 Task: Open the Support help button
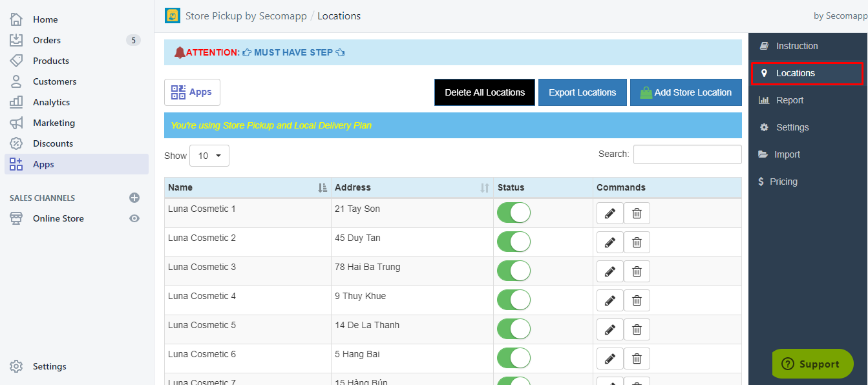click(812, 364)
